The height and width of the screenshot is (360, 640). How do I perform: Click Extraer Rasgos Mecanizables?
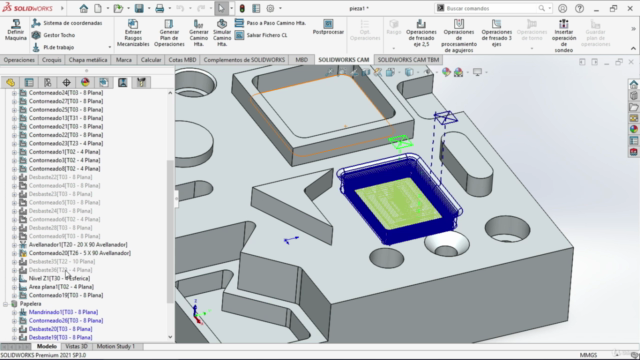pos(133,33)
